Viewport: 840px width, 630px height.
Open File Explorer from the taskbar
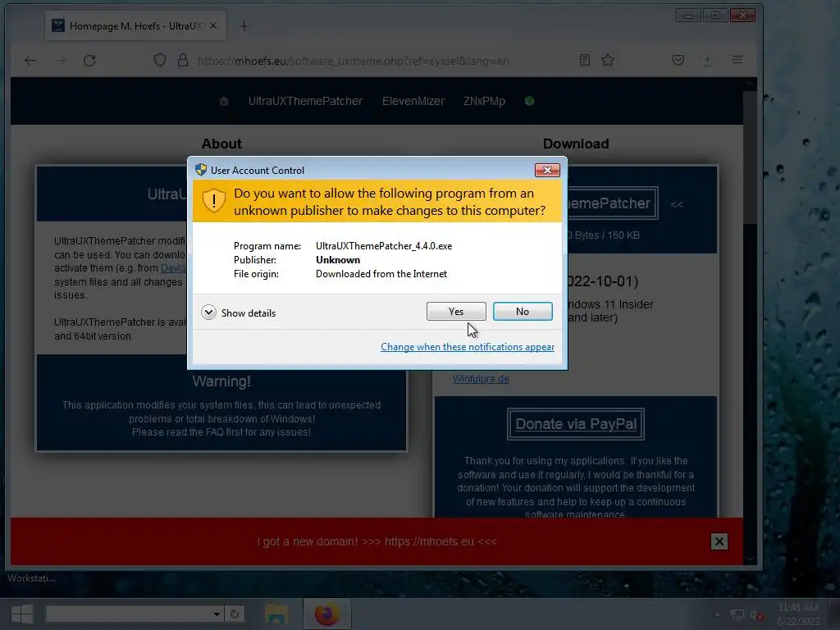pos(276,614)
